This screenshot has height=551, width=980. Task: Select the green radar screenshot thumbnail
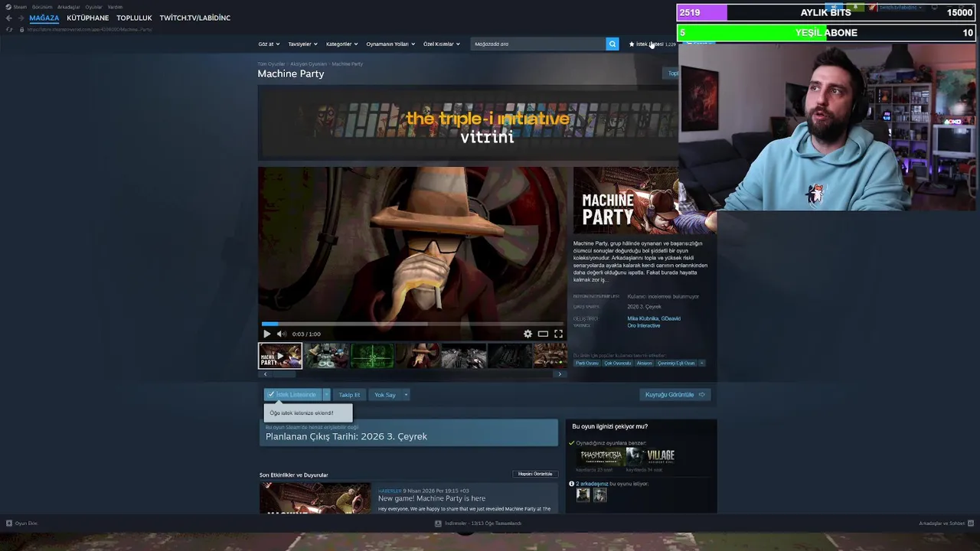[x=372, y=356]
